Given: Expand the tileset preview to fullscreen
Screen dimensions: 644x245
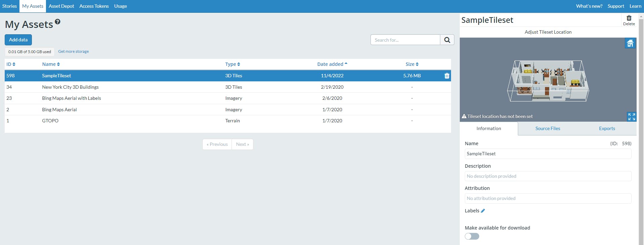Looking at the screenshot, I should point(631,117).
